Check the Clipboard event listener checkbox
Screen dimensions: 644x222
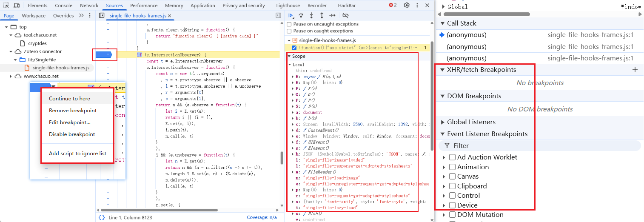pyautogui.click(x=453, y=186)
